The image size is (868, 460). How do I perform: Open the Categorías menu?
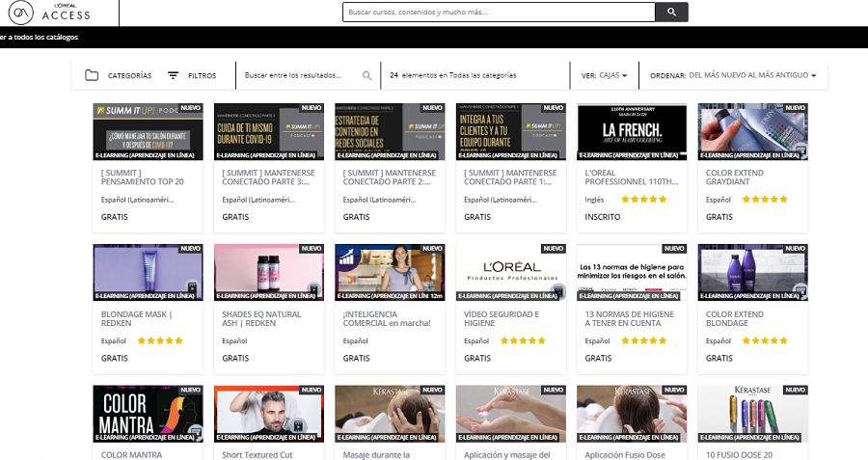point(118,75)
